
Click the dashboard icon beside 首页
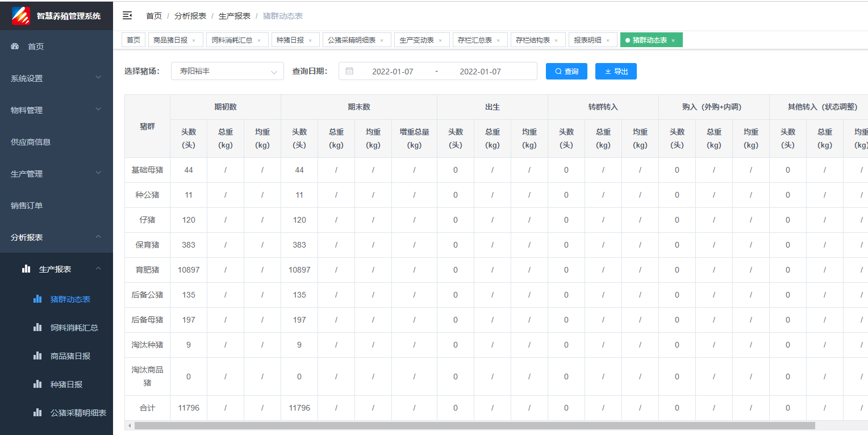click(x=15, y=46)
